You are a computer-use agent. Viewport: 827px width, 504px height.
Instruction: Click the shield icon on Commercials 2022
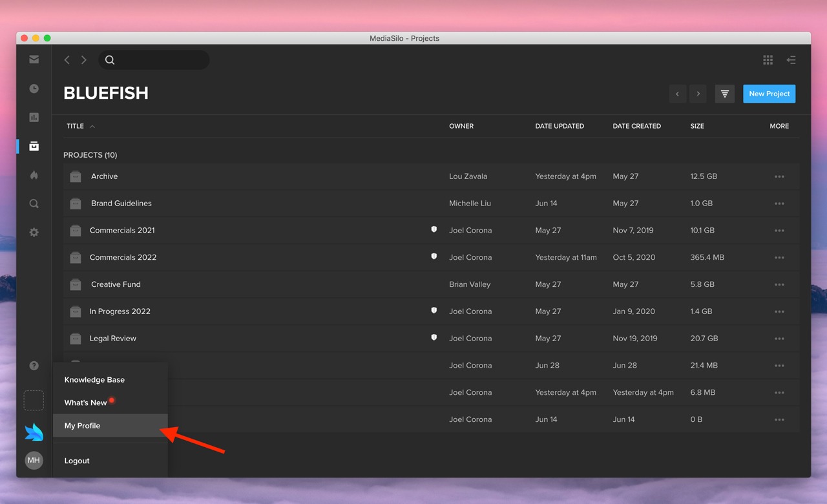[434, 257]
